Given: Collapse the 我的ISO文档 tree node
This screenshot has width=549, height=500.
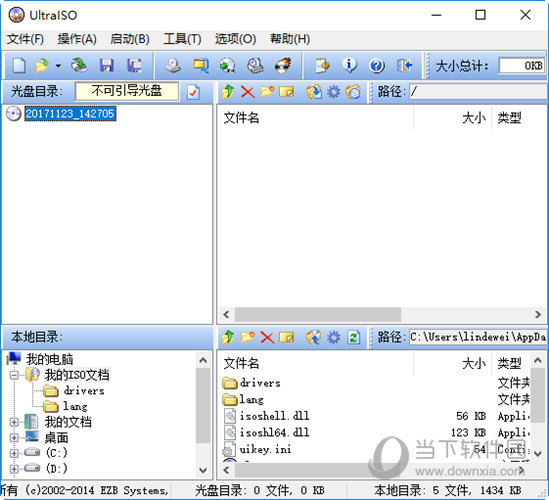Looking at the screenshot, I should (14, 375).
